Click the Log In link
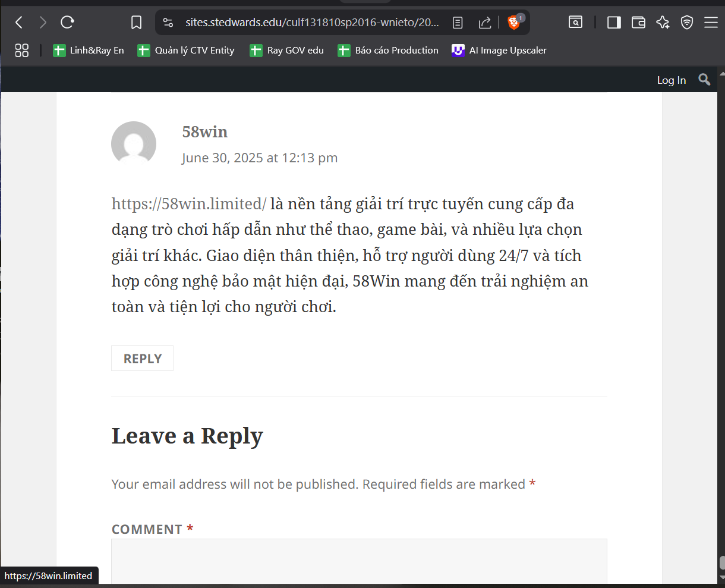725x588 pixels. coord(672,80)
